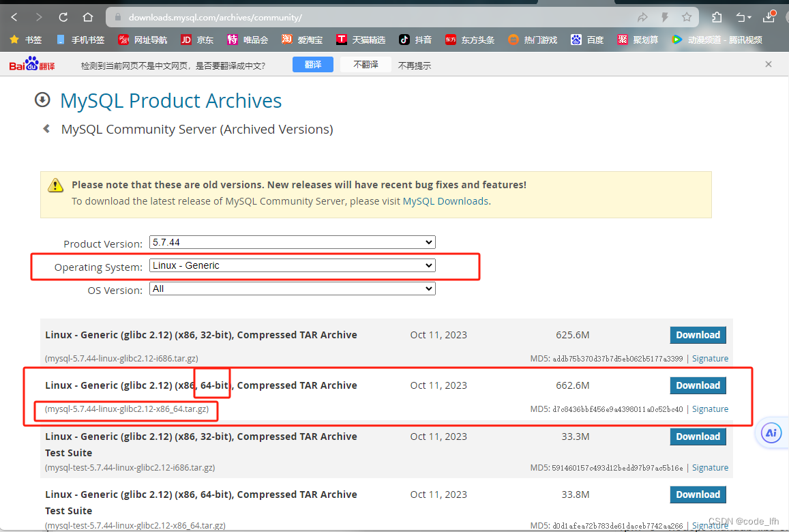Click the blue 翻译 button
This screenshot has height=532, width=789.
[313, 64]
